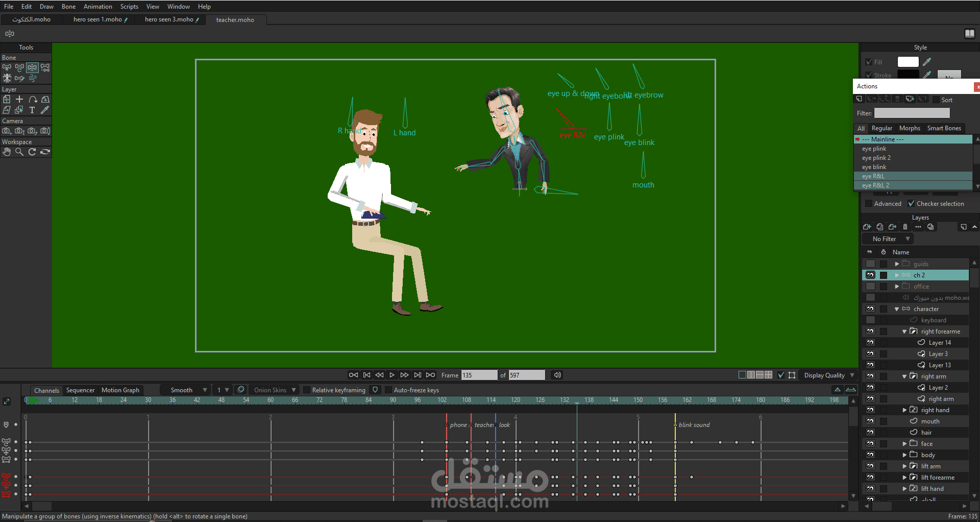
Task: Open the Smooth interpolation dropdown
Action: coord(185,390)
